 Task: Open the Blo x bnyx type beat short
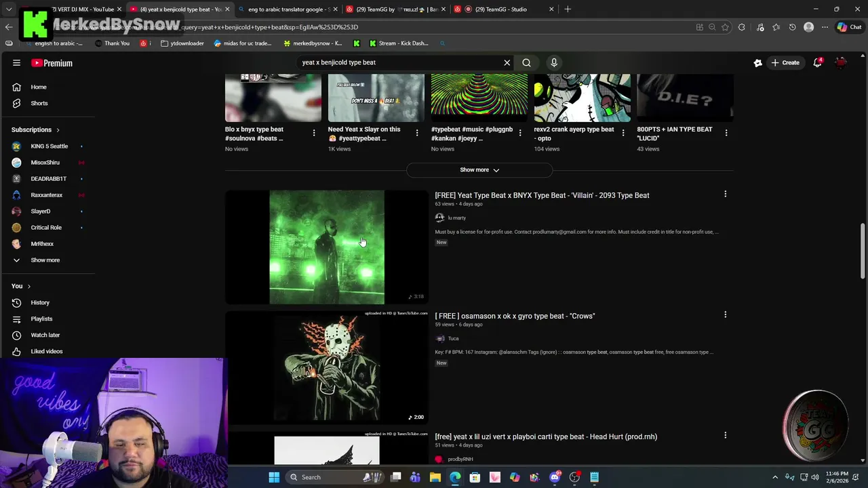pos(273,98)
